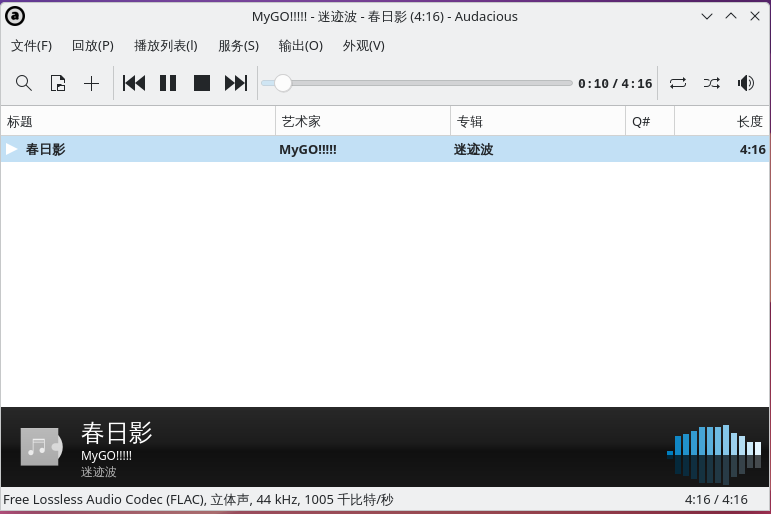Select the 春日影 playlist entry

click(x=385, y=149)
